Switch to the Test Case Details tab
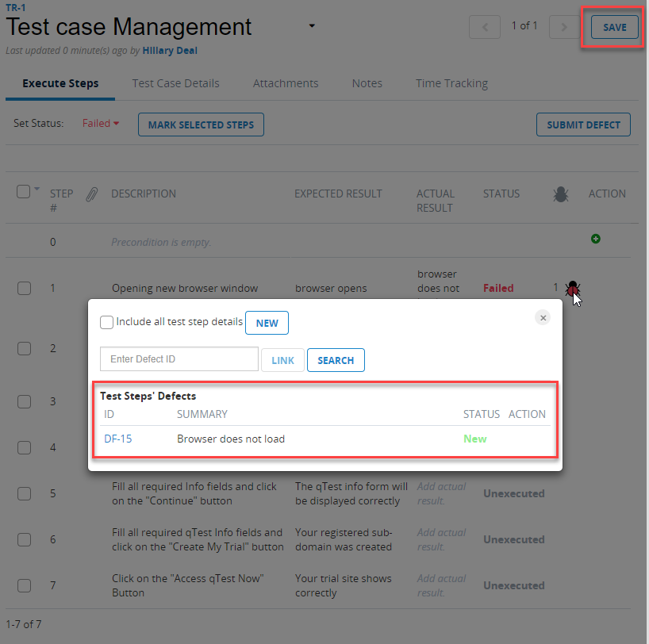 click(175, 83)
